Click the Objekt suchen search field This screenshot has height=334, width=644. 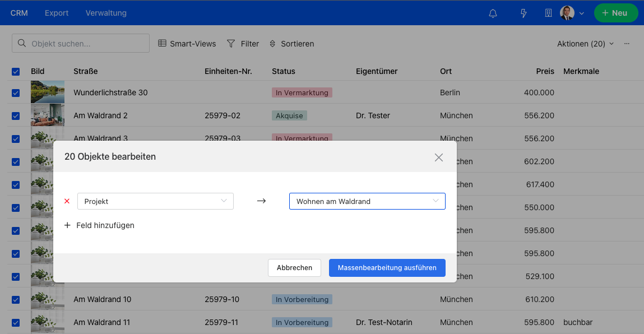[81, 44]
